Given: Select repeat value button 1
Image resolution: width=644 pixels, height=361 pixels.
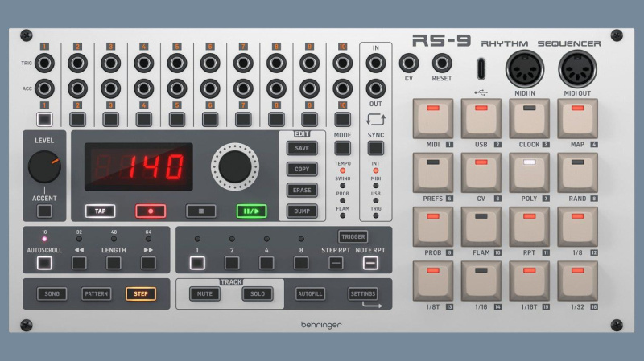Looking at the screenshot, I should pos(197,263).
